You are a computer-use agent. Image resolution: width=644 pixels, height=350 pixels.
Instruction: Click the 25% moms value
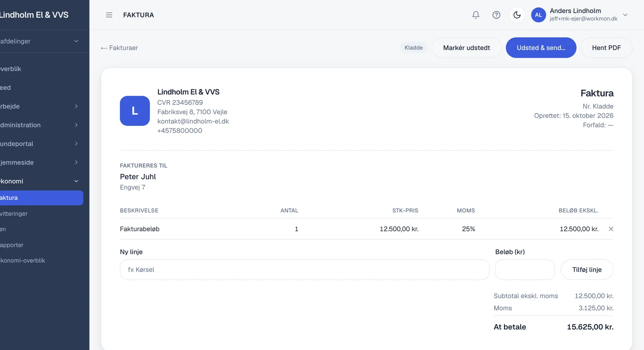click(x=469, y=229)
